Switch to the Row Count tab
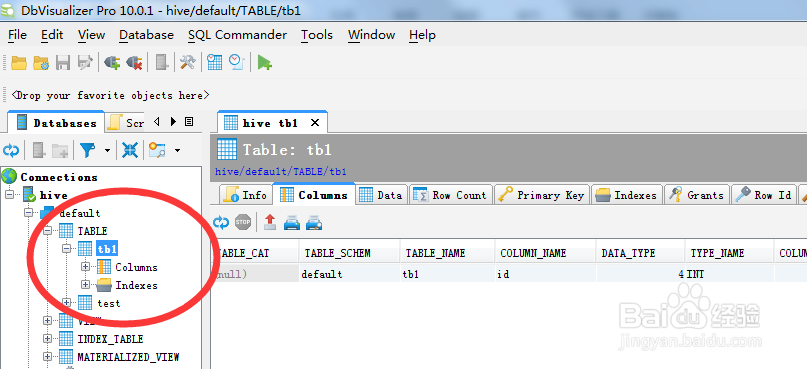This screenshot has height=369, width=807. tap(450, 195)
